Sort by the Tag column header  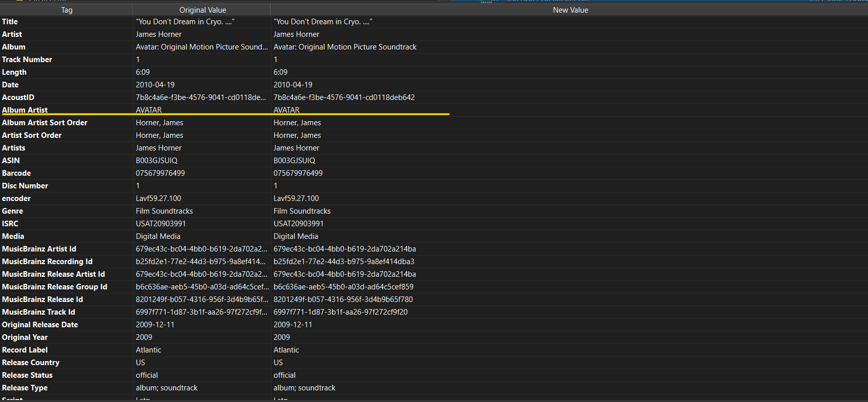[67, 10]
